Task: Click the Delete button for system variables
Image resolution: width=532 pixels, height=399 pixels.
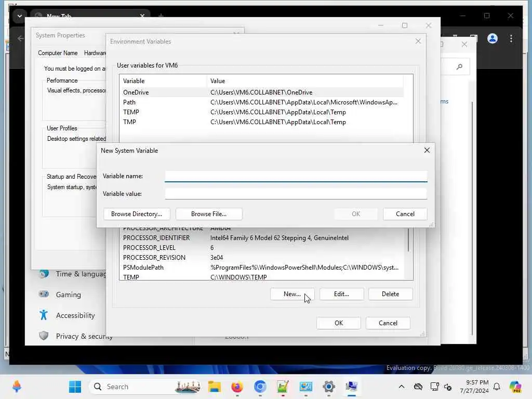Action: pos(390,294)
